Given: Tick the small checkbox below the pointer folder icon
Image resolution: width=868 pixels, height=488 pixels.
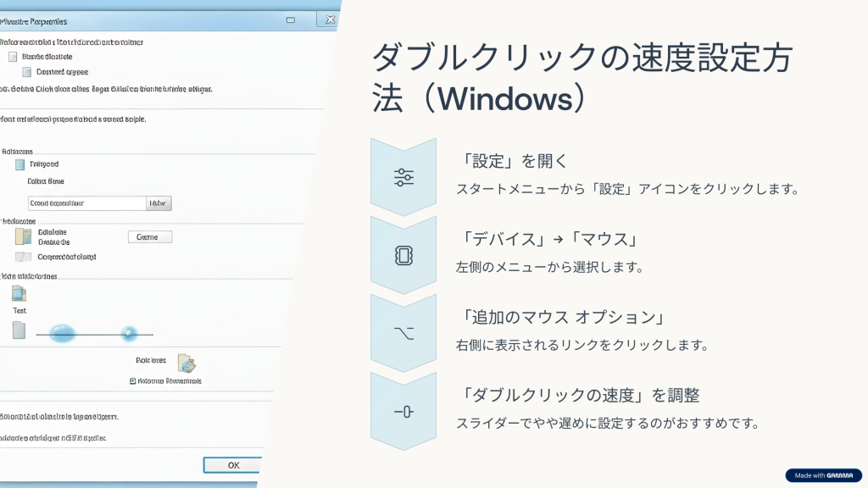Looking at the screenshot, I should (x=133, y=381).
